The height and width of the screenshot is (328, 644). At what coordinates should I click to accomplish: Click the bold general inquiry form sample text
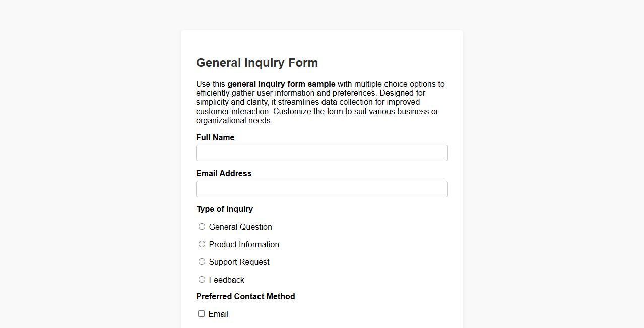[x=281, y=84]
